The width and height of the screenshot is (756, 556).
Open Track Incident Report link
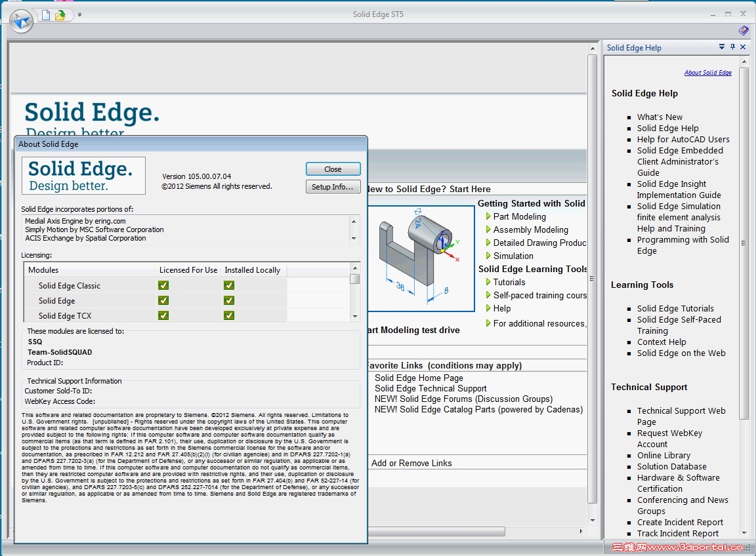tap(677, 533)
